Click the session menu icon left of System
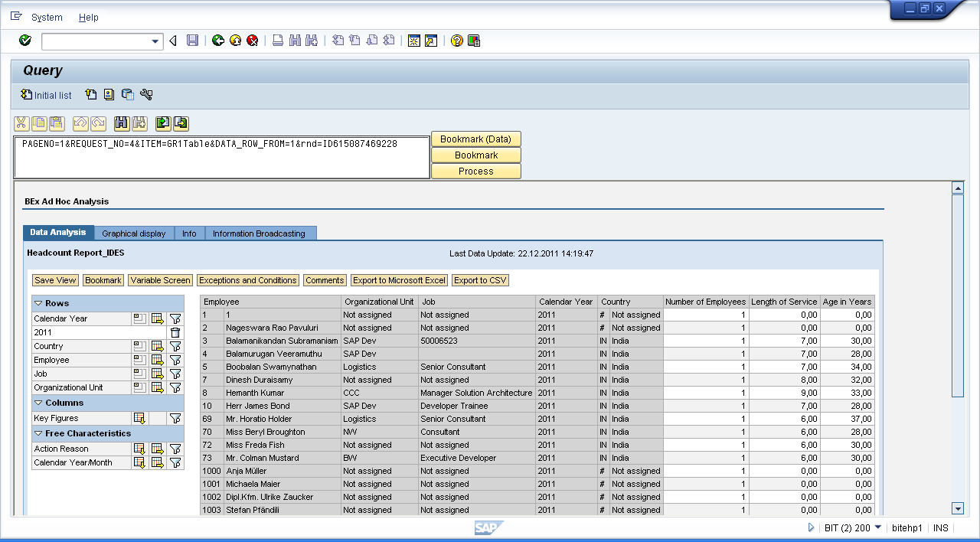 coord(16,16)
